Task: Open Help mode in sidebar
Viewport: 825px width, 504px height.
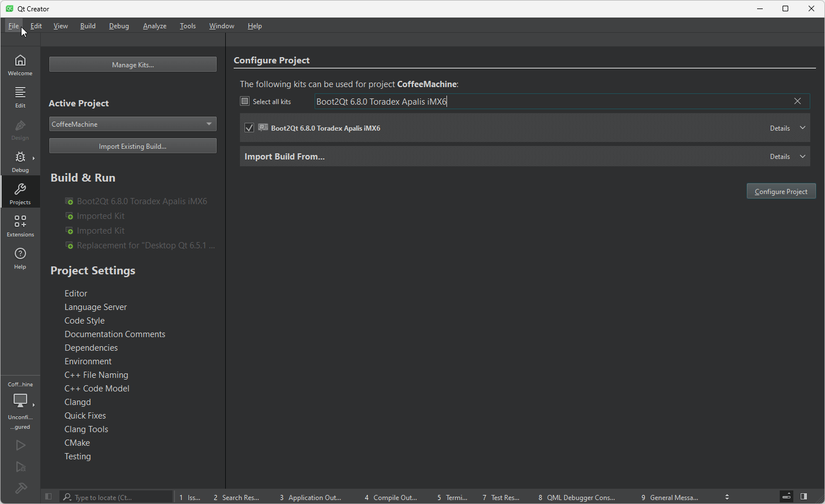Action: point(20,258)
